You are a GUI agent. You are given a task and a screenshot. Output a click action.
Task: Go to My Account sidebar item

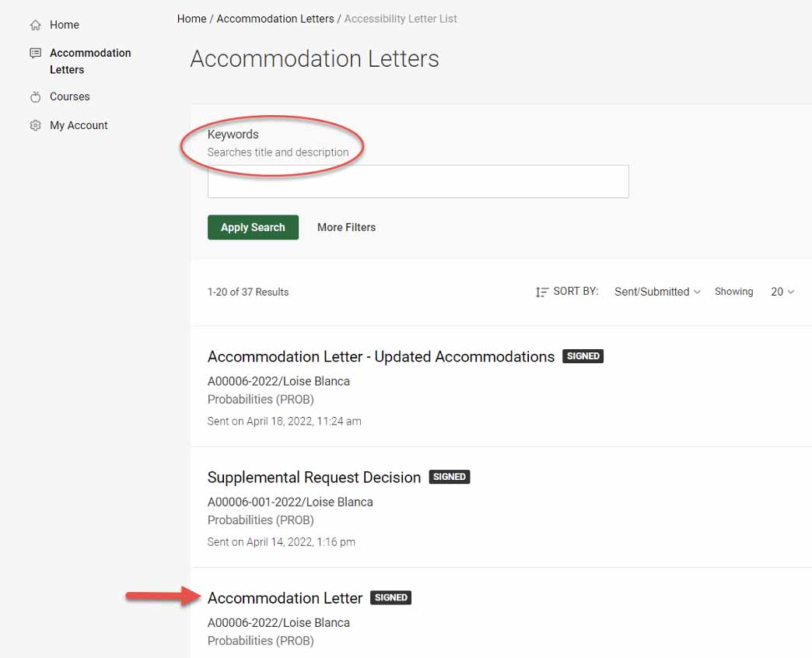[79, 125]
